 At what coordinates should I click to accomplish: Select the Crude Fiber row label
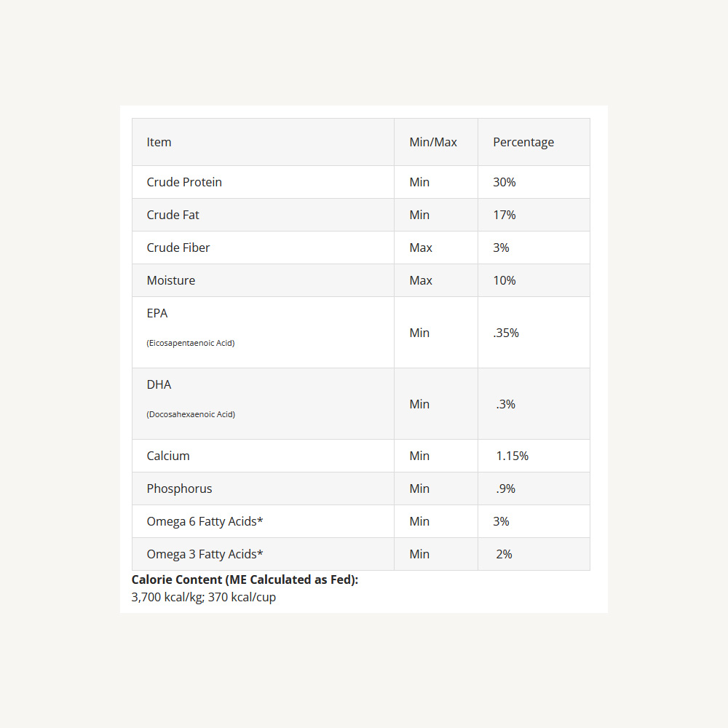click(178, 248)
